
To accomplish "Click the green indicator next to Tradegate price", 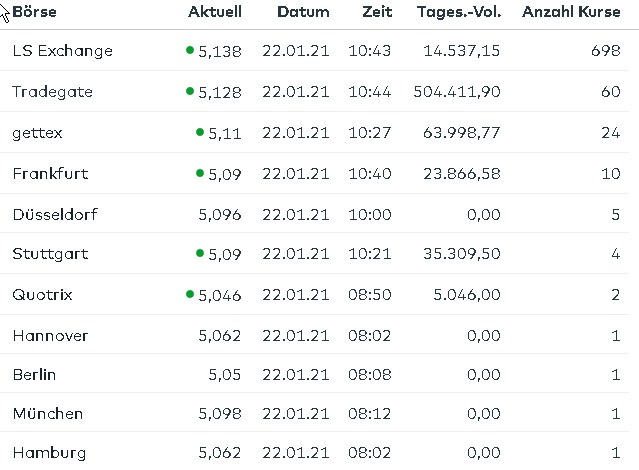I will point(190,91).
